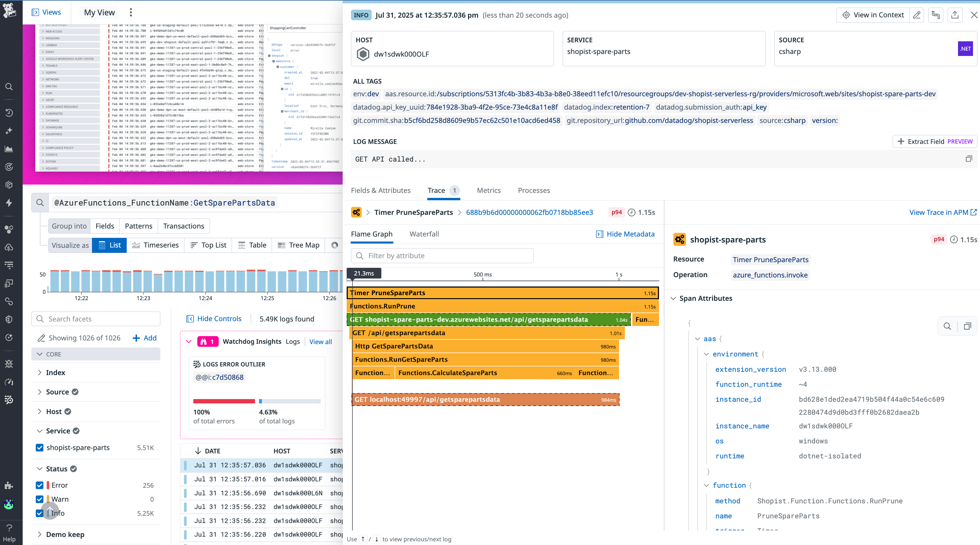This screenshot has width=980, height=545.
Task: Select the bug icon in the left sidebar
Action: (x=9, y=363)
